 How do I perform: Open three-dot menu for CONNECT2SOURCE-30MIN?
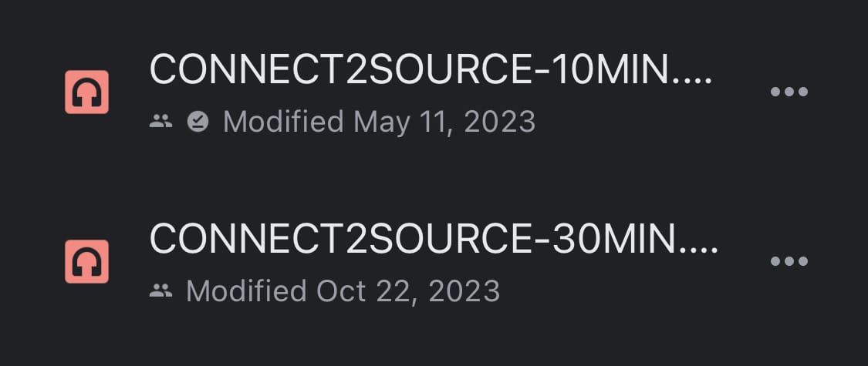[x=789, y=261]
